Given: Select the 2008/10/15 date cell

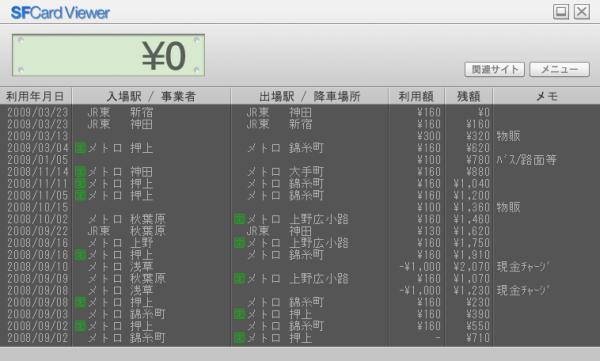Looking at the screenshot, I should point(38,207).
